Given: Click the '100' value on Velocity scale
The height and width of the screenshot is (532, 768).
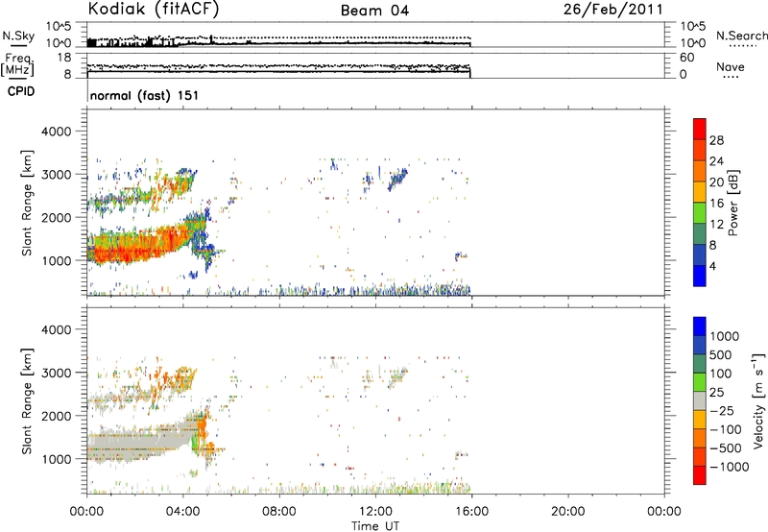Looking at the screenshot, I should 721,374.
